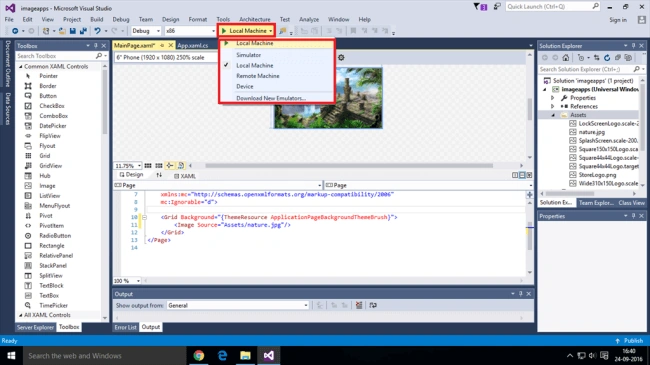Click the Save icon in the toolbar
The image size is (650, 365).
coord(73,31)
